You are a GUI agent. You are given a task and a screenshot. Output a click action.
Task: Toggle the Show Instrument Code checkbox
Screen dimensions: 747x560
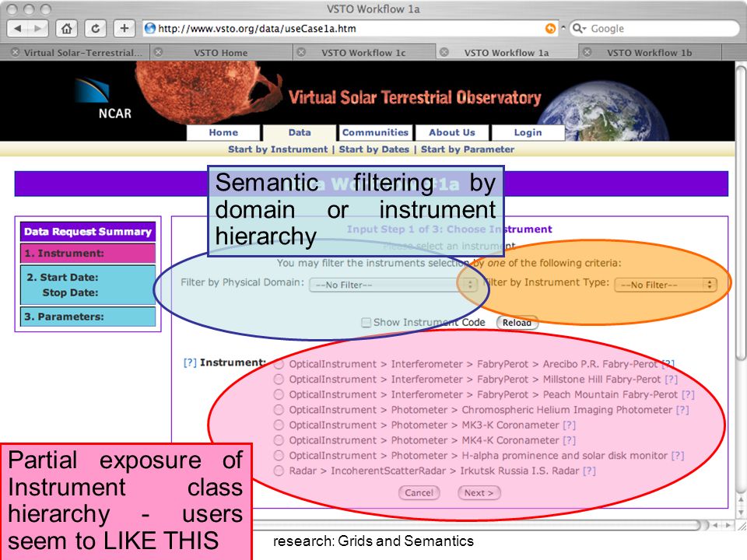366,322
